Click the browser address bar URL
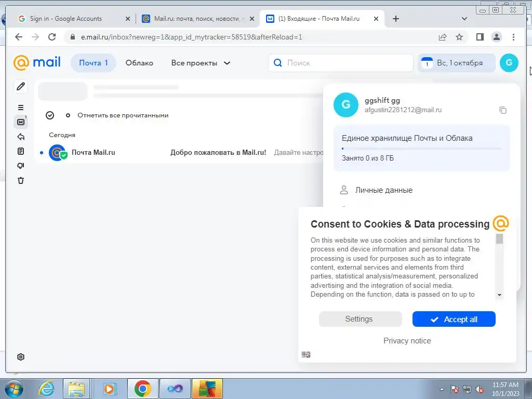532x399 pixels. pos(191,37)
